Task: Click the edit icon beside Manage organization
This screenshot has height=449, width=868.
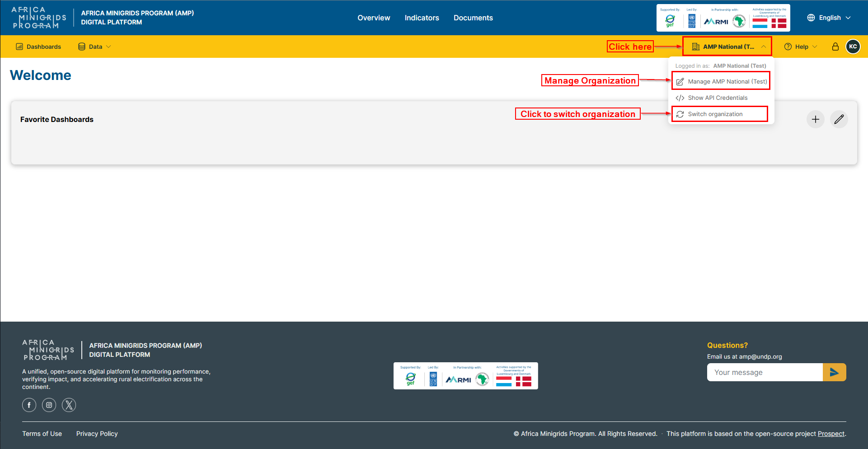Action: click(680, 82)
